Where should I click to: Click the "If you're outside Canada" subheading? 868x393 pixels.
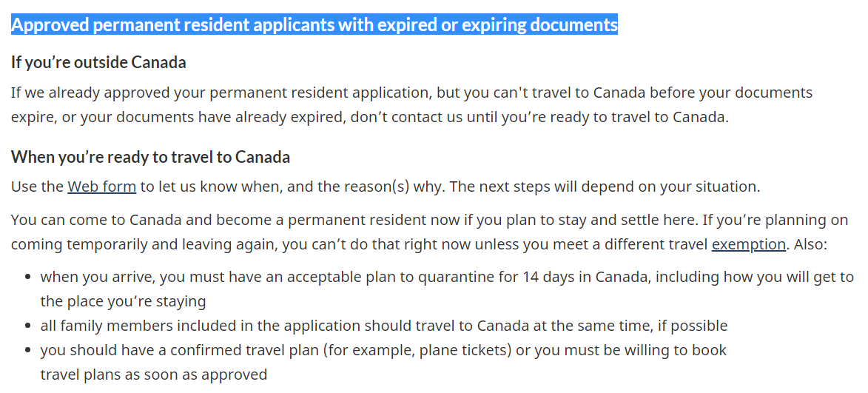(98, 63)
